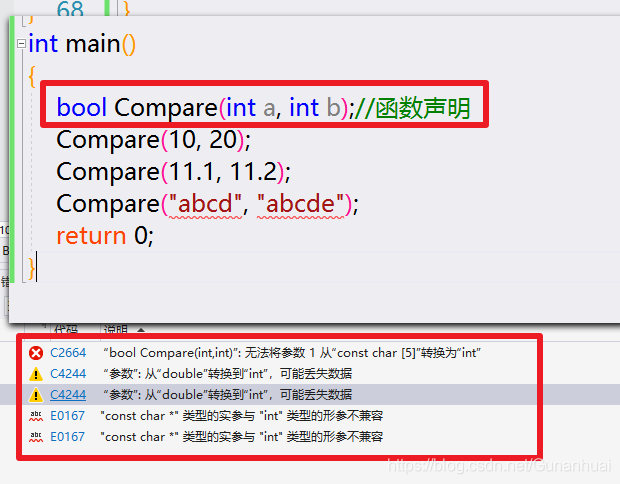Select the highlighted double-to-int warning description
The width and height of the screenshot is (620, 484).
228,395
